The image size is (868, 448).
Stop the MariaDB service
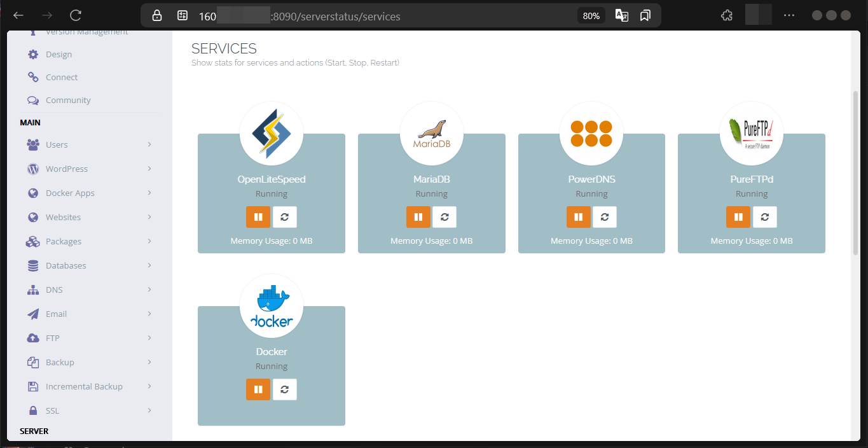coord(418,217)
